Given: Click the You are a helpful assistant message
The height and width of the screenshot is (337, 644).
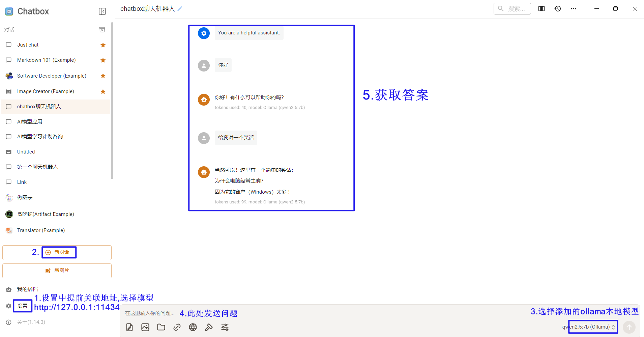Looking at the screenshot, I should tap(249, 33).
